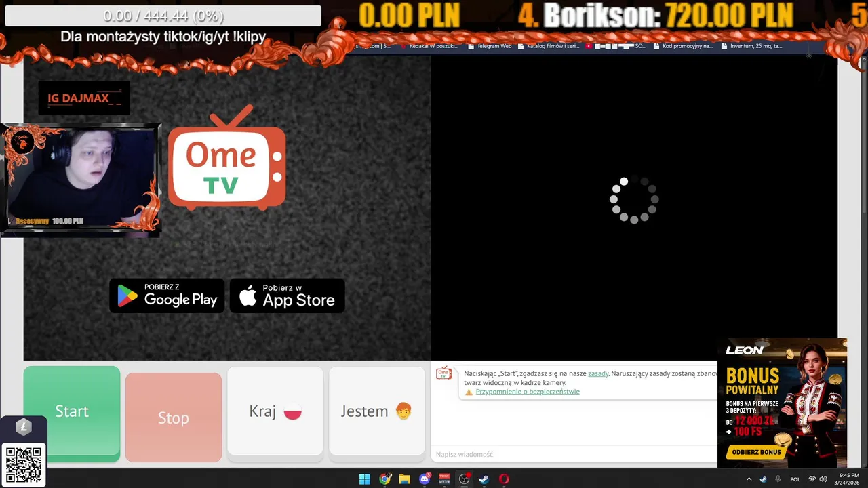Click microphone icon in system tray
This screenshot has width=868, height=488.
(778, 479)
